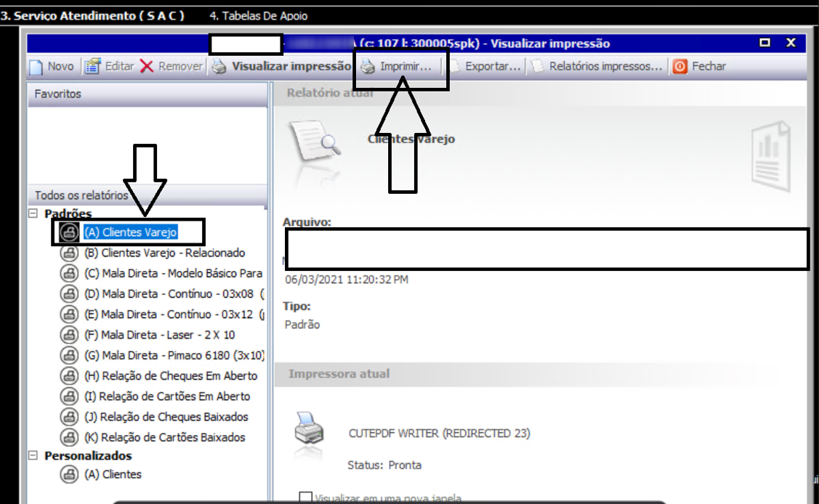
Task: Click the Remover button label
Action: coord(180,66)
